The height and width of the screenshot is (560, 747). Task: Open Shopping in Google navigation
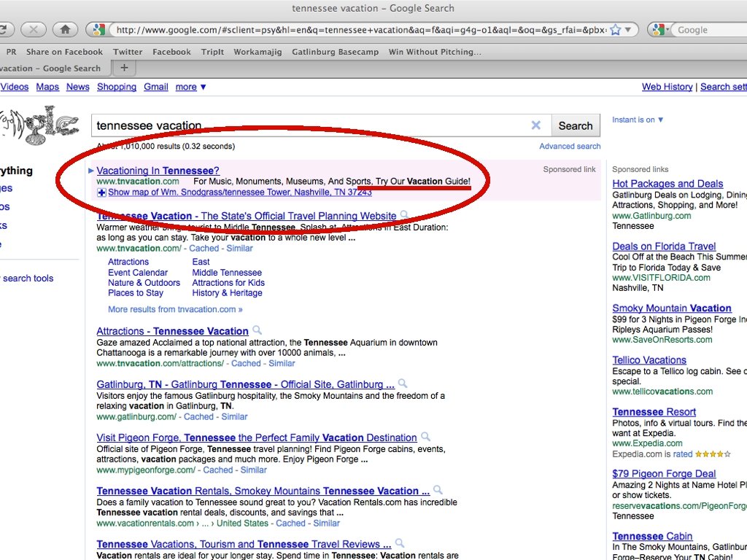(x=117, y=87)
